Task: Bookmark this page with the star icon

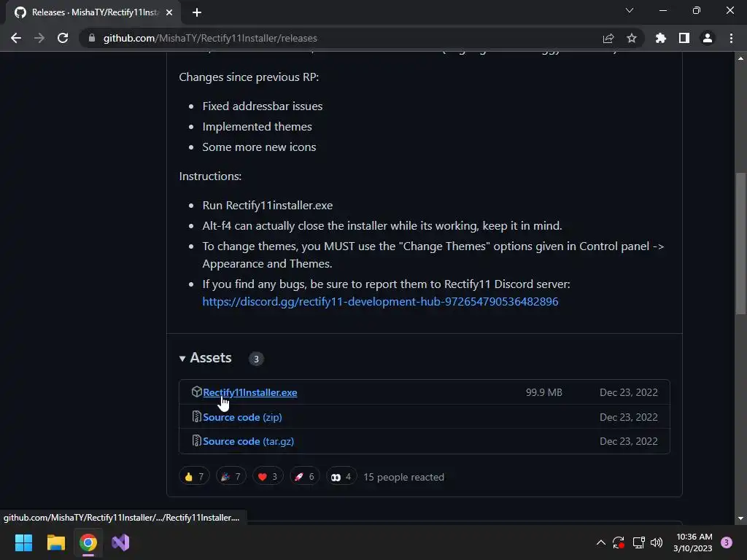Action: [632, 38]
